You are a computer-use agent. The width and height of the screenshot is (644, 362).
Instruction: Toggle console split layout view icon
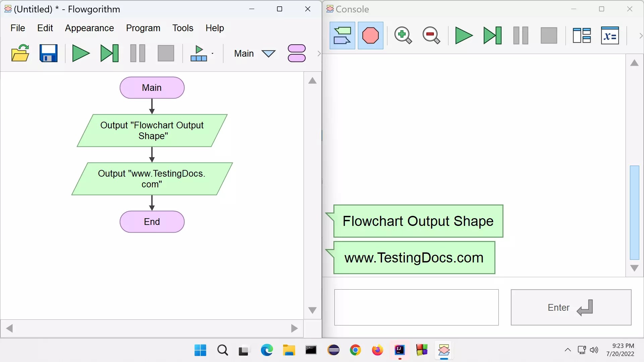tap(582, 36)
